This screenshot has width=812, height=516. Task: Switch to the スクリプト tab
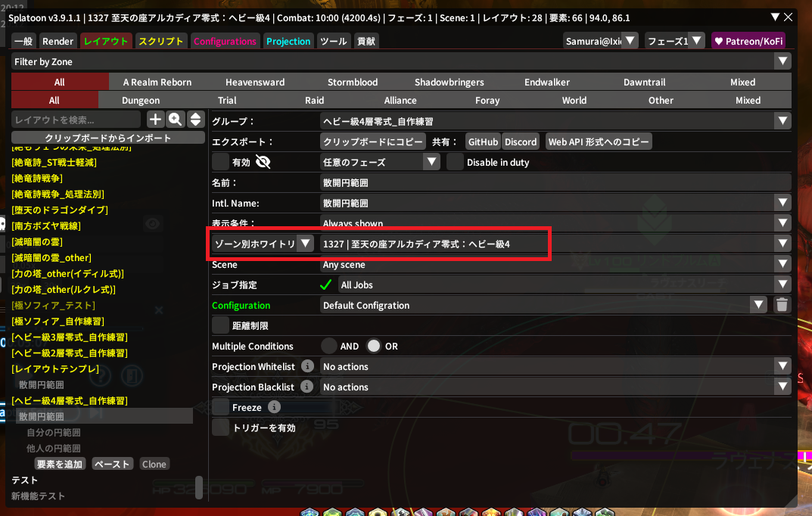(161, 42)
